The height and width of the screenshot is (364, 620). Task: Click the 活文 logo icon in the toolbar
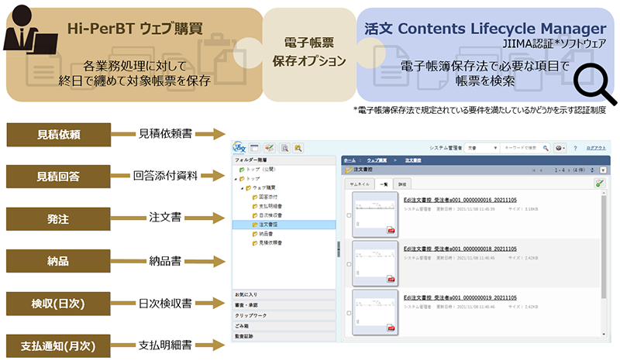239,148
